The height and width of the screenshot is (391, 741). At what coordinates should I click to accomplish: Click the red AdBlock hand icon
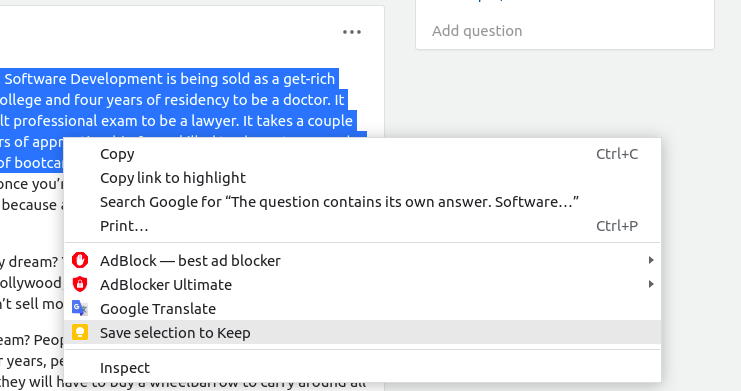click(80, 260)
